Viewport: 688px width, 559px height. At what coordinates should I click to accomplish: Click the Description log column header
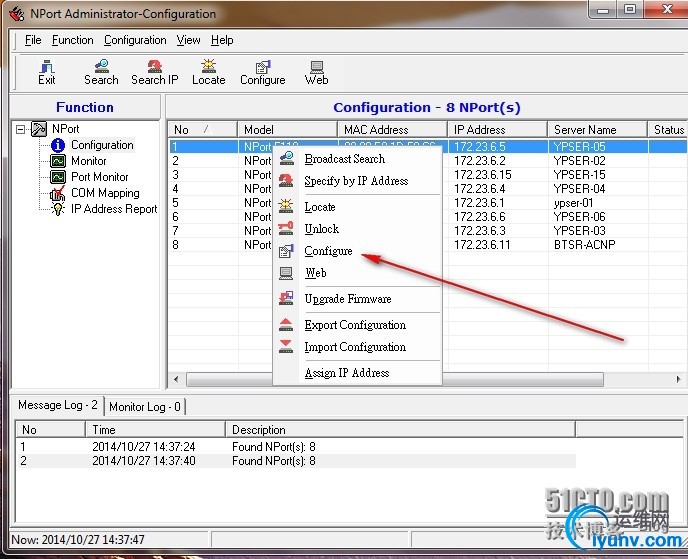400,430
